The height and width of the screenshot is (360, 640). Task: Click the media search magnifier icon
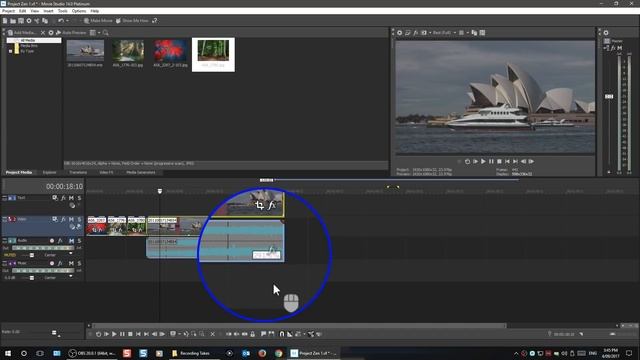point(106,33)
